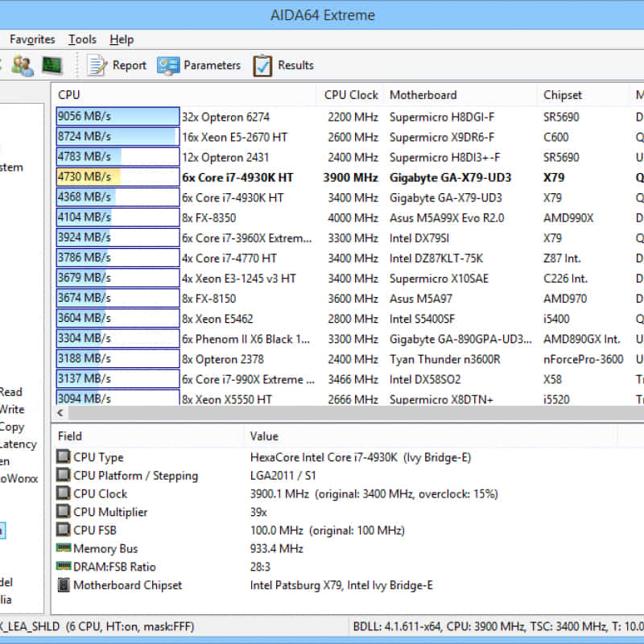Click the Supermicro H8DGI-F motherboard cell

pos(442,117)
